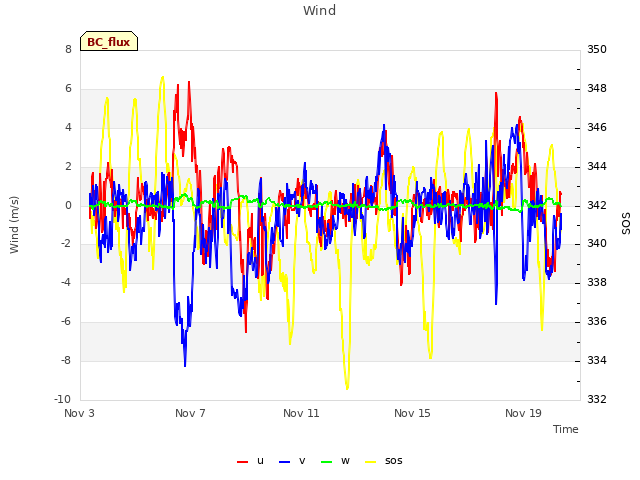Viewport: 640px width, 480px height.
Task: Click the left axis value -10
Action: [x=62, y=399]
